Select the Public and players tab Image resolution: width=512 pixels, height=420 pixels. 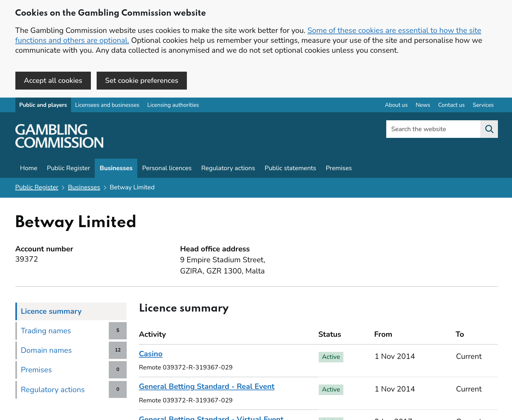tap(43, 105)
